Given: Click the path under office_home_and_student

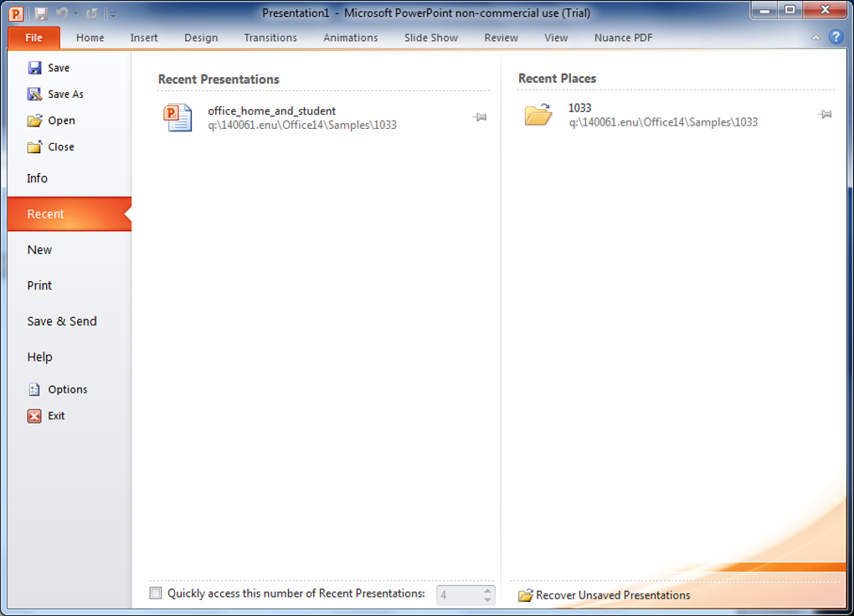Looking at the screenshot, I should click(x=302, y=125).
